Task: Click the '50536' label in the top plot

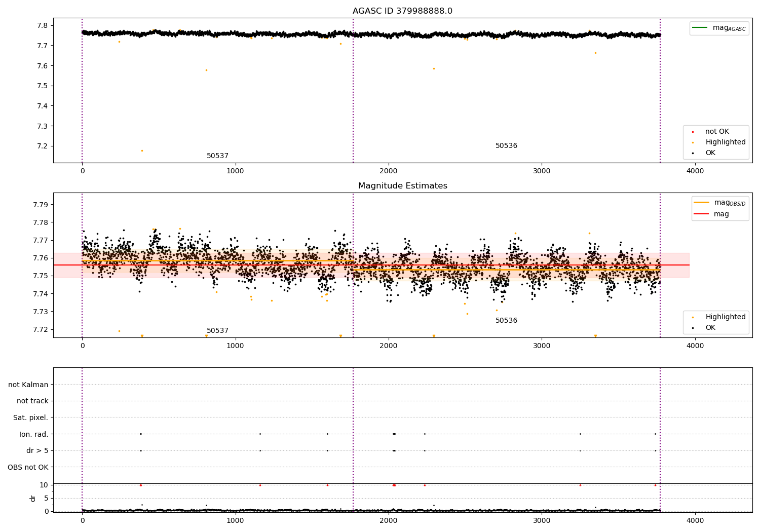Action: click(x=506, y=146)
